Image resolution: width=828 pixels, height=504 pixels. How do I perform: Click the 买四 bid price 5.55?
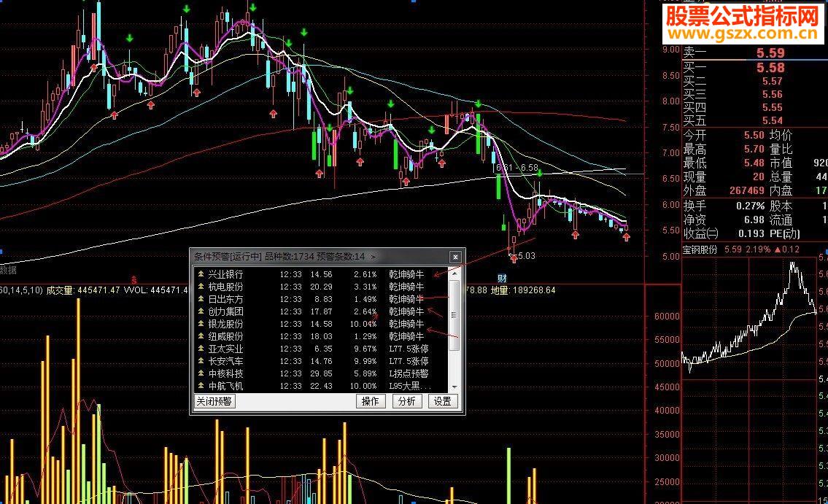pos(772,108)
